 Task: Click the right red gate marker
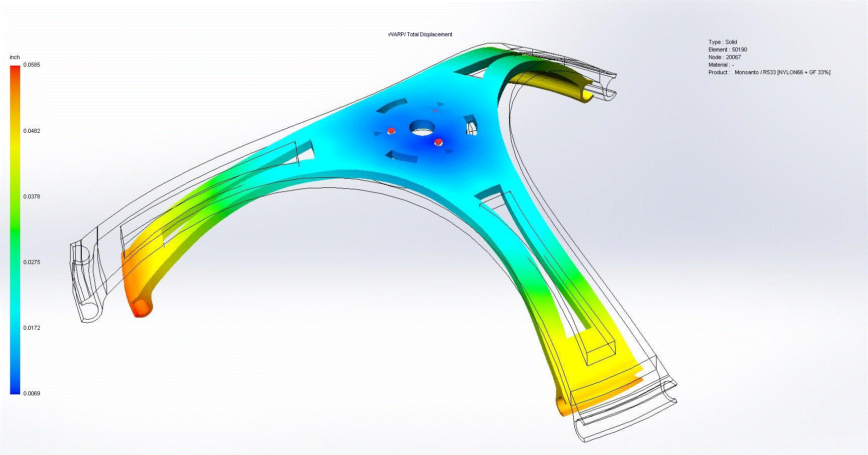pyautogui.click(x=438, y=142)
